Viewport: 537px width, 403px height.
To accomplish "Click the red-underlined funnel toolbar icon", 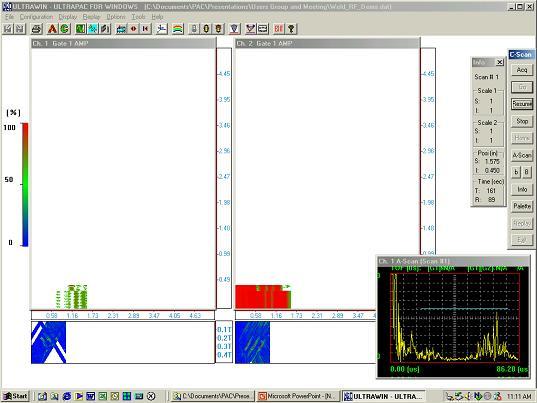I will click(x=234, y=29).
